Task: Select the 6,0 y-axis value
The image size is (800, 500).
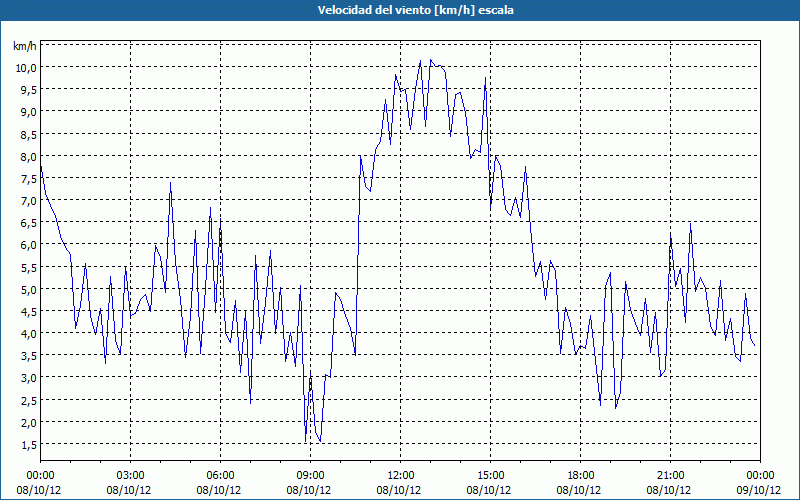Action: [x=27, y=245]
